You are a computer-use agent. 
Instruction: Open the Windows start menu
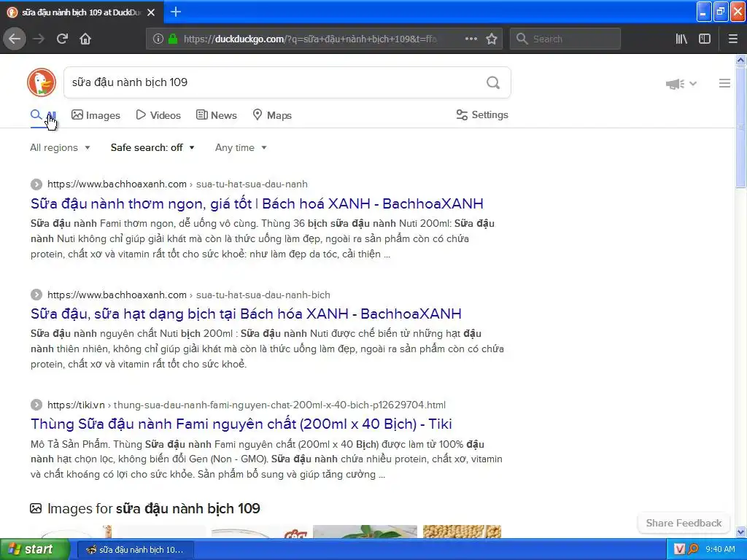click(34, 550)
